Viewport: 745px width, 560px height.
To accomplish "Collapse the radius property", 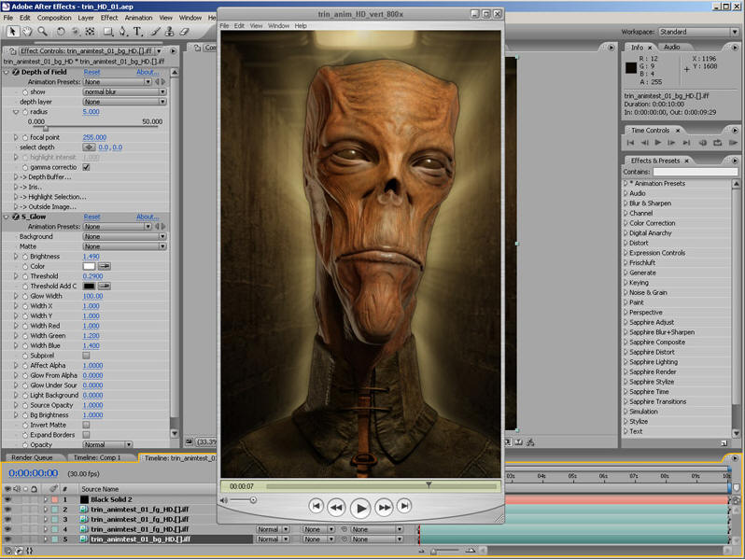I will tap(16, 112).
